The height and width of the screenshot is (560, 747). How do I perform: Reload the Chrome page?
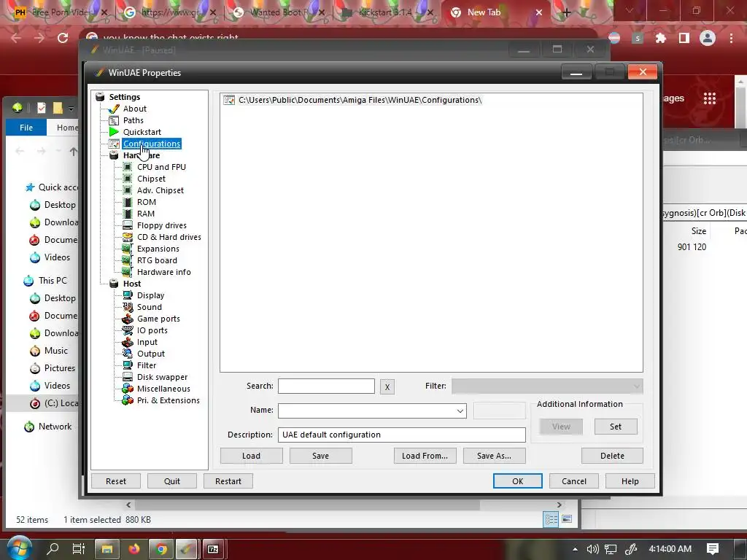click(63, 38)
